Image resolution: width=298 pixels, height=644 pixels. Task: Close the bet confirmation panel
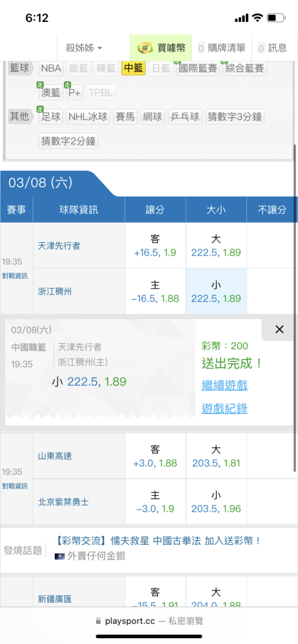[x=279, y=329]
